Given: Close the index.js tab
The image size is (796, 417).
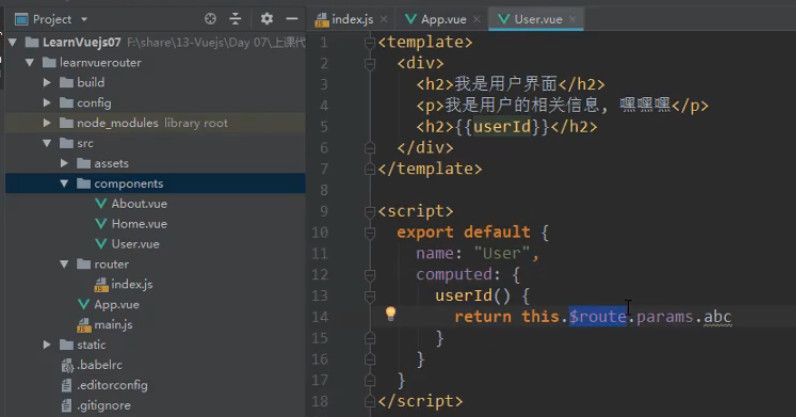Looking at the screenshot, I should pos(384,19).
